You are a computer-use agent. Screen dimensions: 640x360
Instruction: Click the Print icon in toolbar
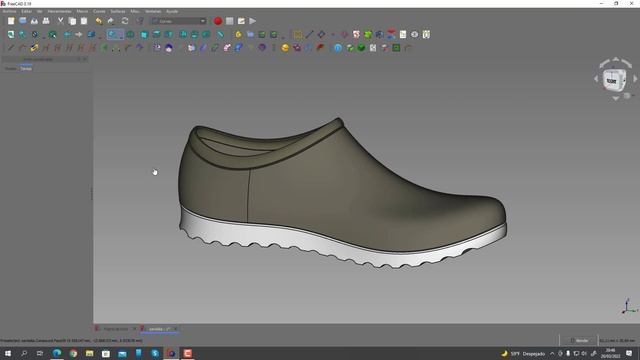(x=46, y=21)
